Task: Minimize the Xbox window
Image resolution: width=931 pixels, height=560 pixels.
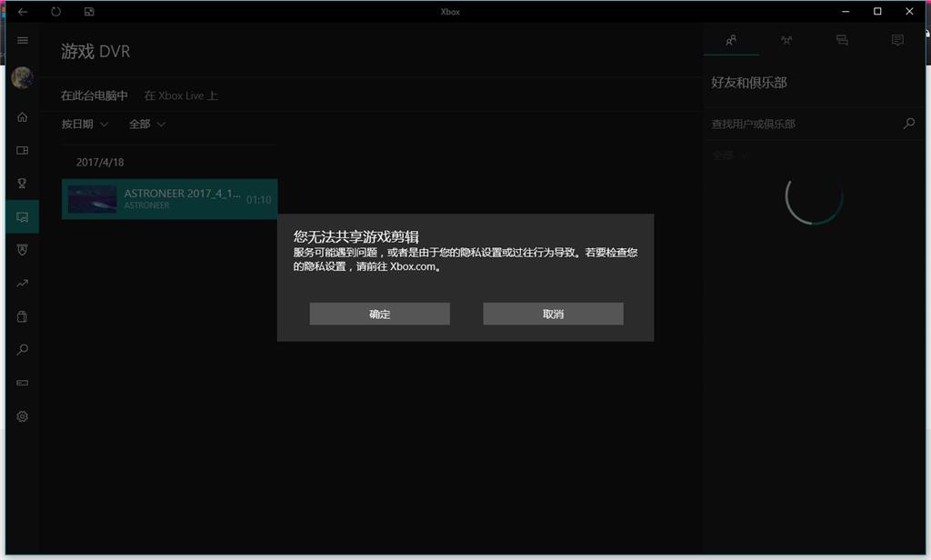Action: (x=846, y=11)
